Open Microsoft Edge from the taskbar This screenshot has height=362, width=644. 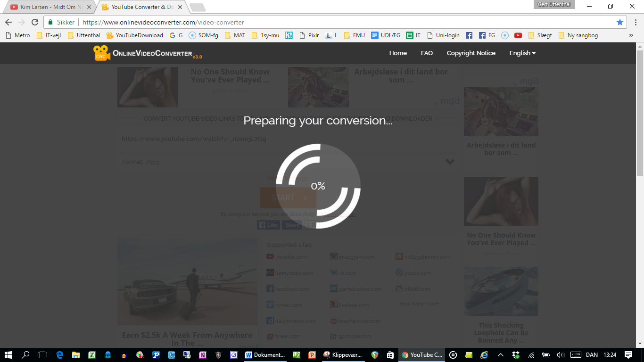tap(60, 355)
